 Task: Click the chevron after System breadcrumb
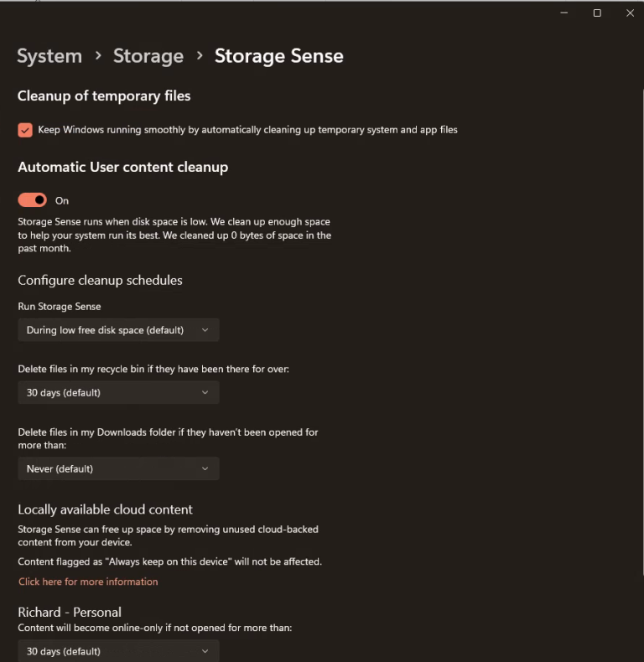pos(98,56)
